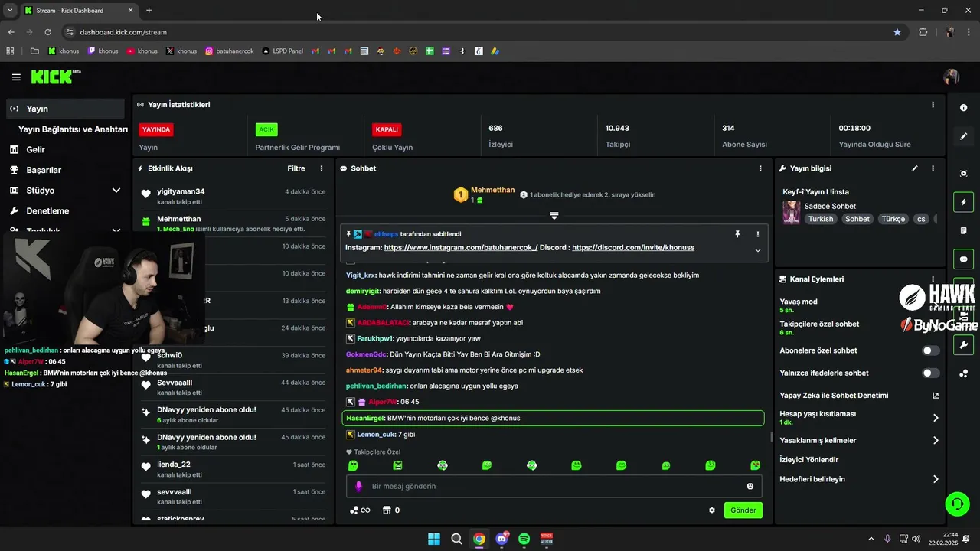The height and width of the screenshot is (551, 980).
Task: Click the Kick logo in the header
Action: click(x=55, y=77)
